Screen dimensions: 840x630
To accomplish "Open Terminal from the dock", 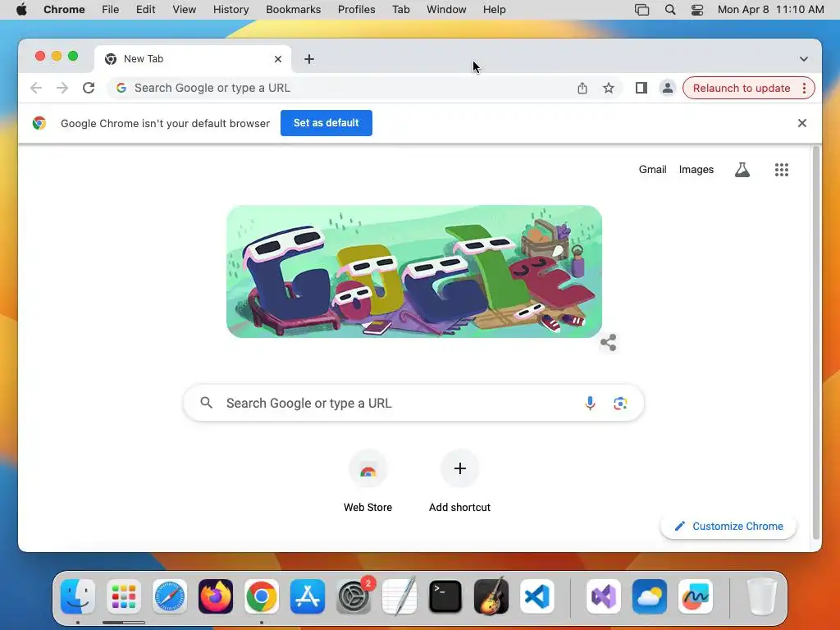I will (445, 596).
